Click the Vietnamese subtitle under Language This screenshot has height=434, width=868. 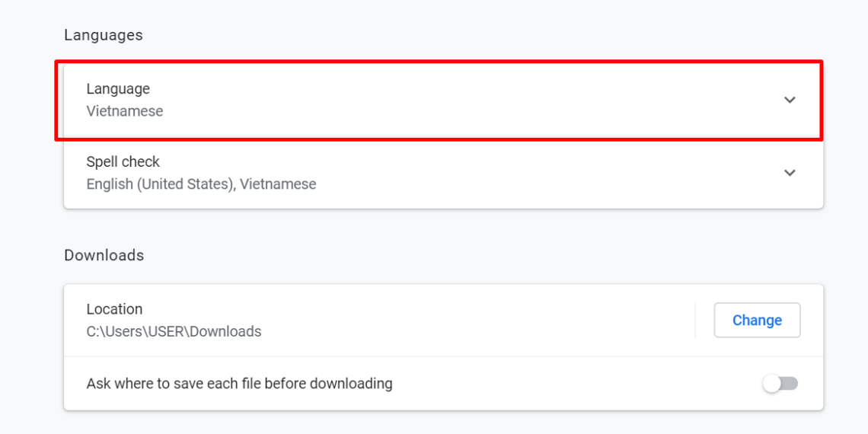[x=125, y=111]
